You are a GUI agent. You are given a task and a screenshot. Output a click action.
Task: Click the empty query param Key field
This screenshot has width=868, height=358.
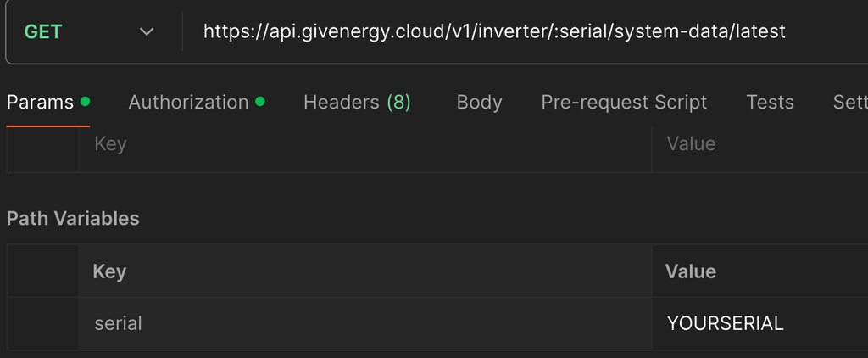coord(364,144)
